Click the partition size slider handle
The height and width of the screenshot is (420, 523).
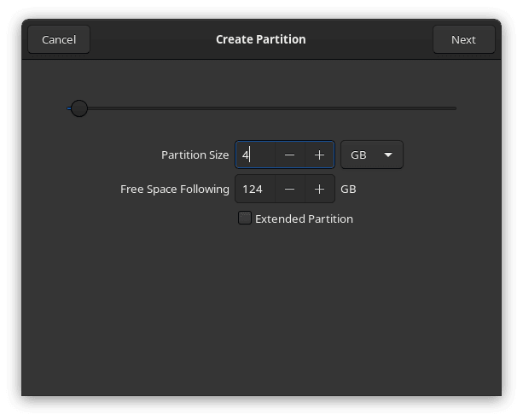(79, 108)
